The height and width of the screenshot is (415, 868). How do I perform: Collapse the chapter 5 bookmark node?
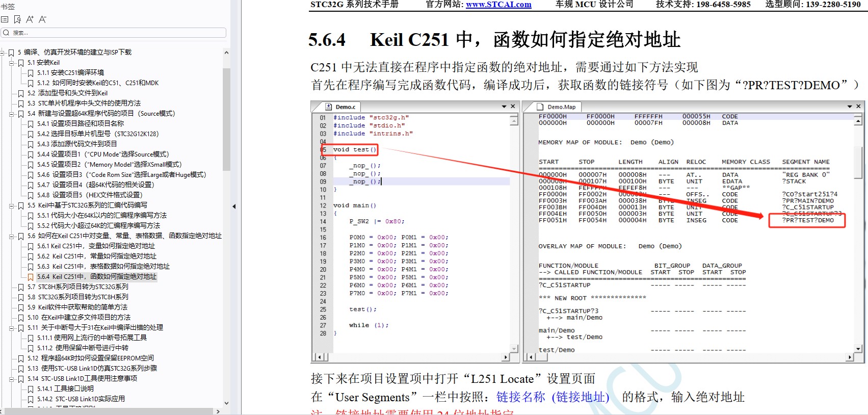[x=3, y=53]
